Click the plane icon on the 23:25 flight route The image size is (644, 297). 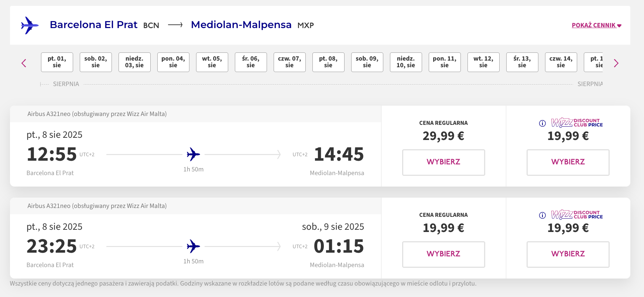point(193,246)
